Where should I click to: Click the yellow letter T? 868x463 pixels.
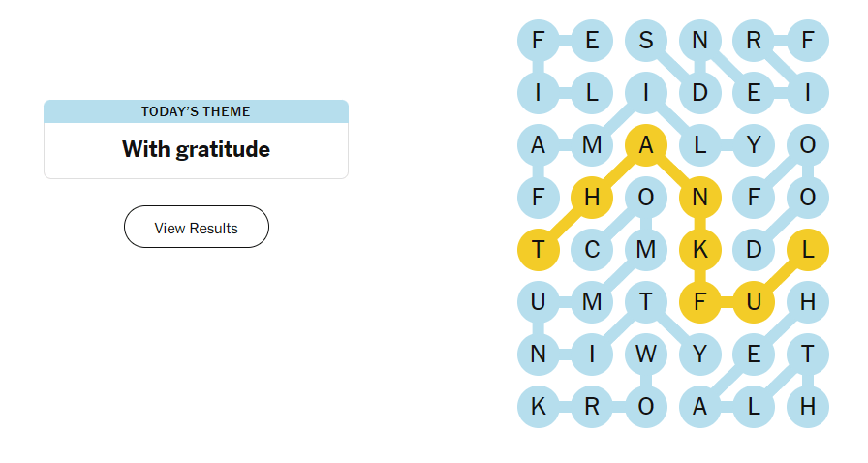click(x=538, y=250)
